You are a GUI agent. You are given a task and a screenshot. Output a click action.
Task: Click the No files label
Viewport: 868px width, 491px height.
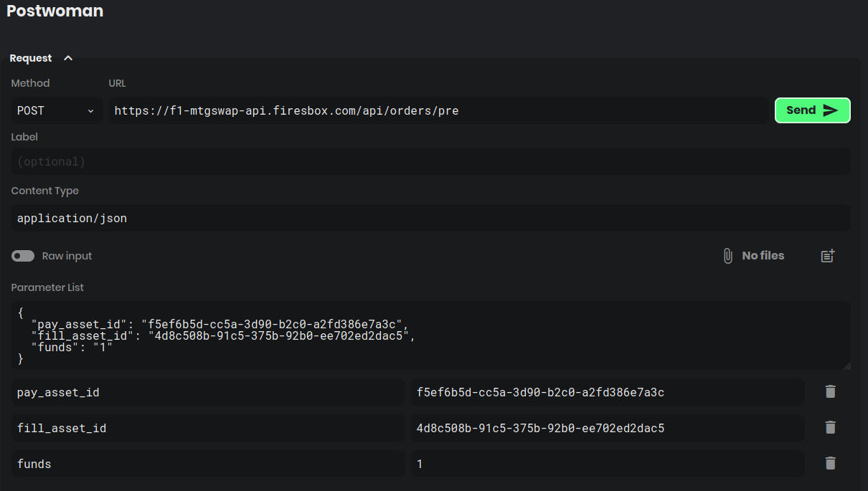click(763, 256)
